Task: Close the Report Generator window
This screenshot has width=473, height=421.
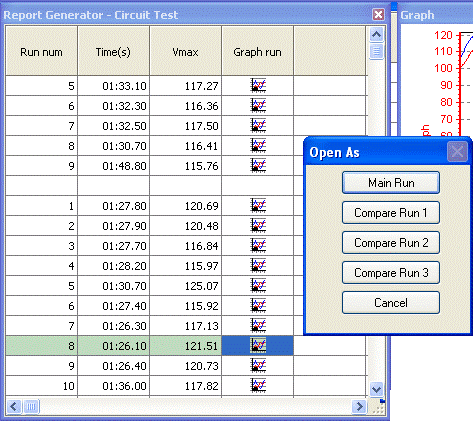Action: [378, 14]
